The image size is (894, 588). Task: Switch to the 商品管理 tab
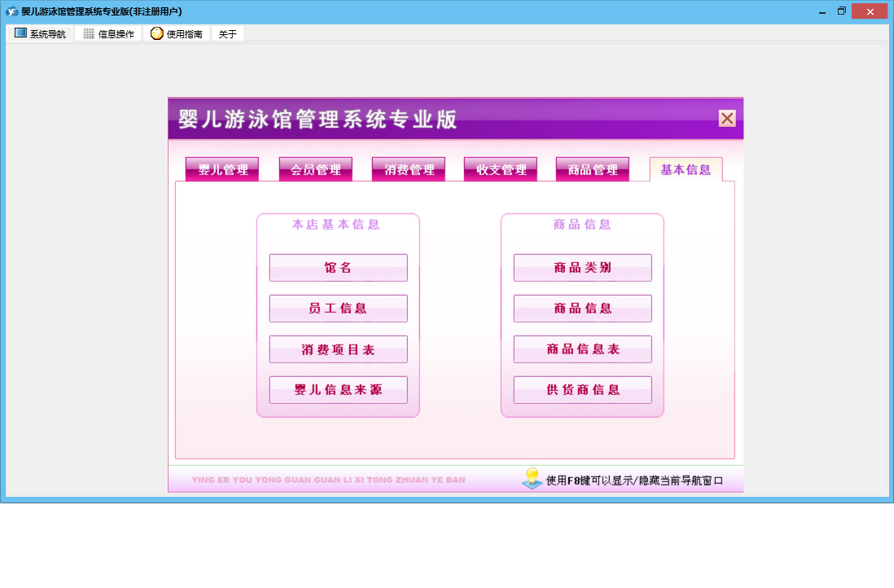pyautogui.click(x=593, y=169)
